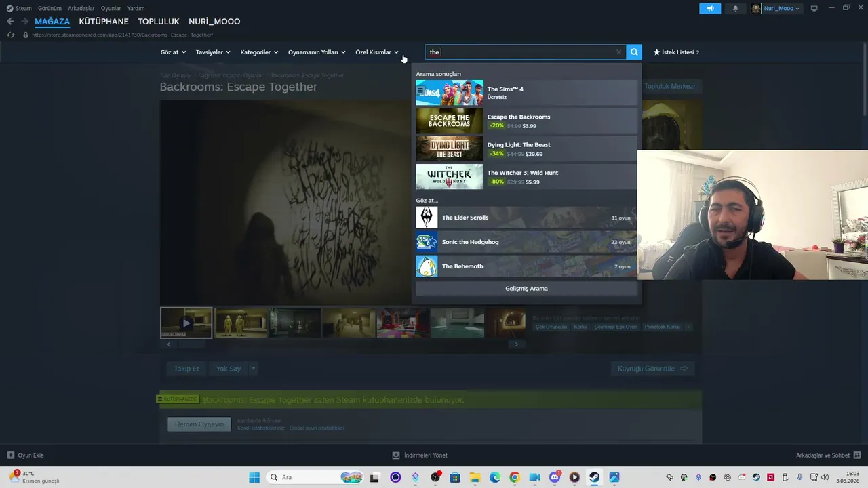Image resolution: width=868 pixels, height=488 pixels.
Task: Select the yellow hazmat suits screenshot thumbnail
Action: [x=241, y=323]
